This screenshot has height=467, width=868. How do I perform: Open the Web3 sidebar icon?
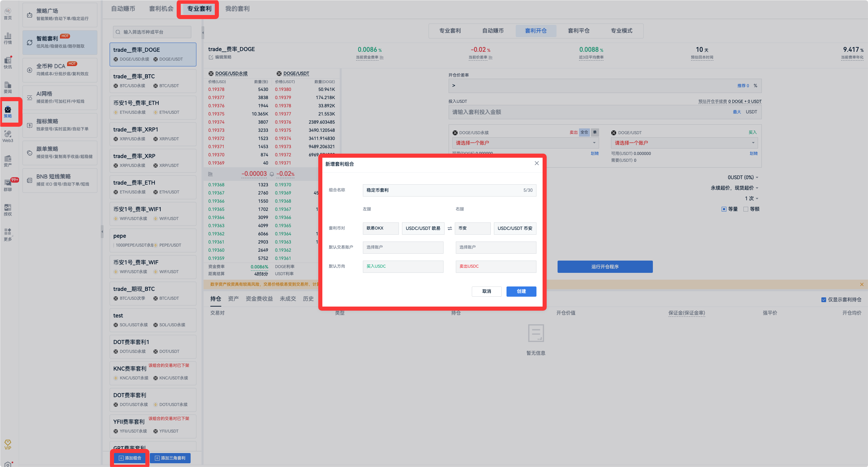pos(7,136)
